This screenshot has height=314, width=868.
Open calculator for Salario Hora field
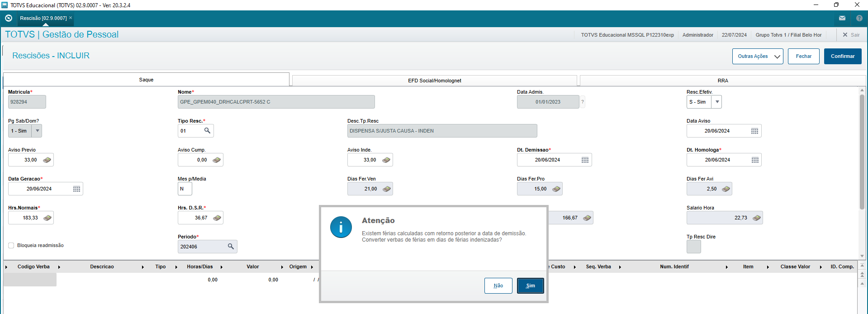pyautogui.click(x=757, y=218)
